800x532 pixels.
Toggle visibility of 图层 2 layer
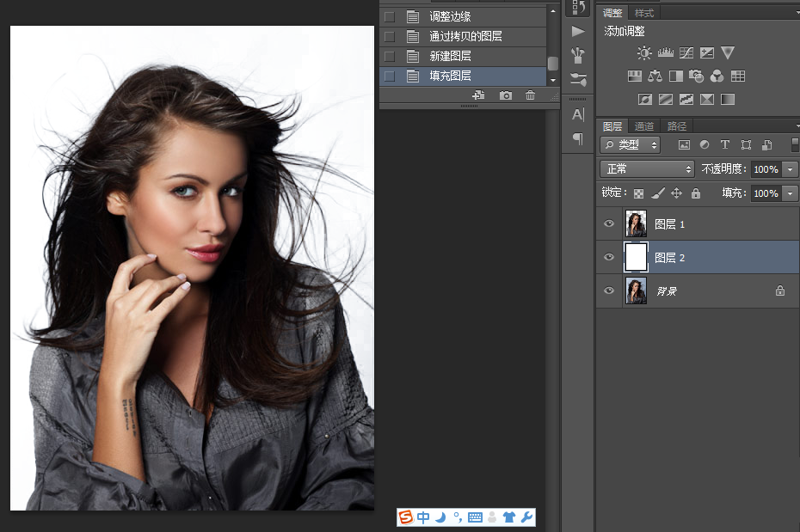(x=609, y=257)
